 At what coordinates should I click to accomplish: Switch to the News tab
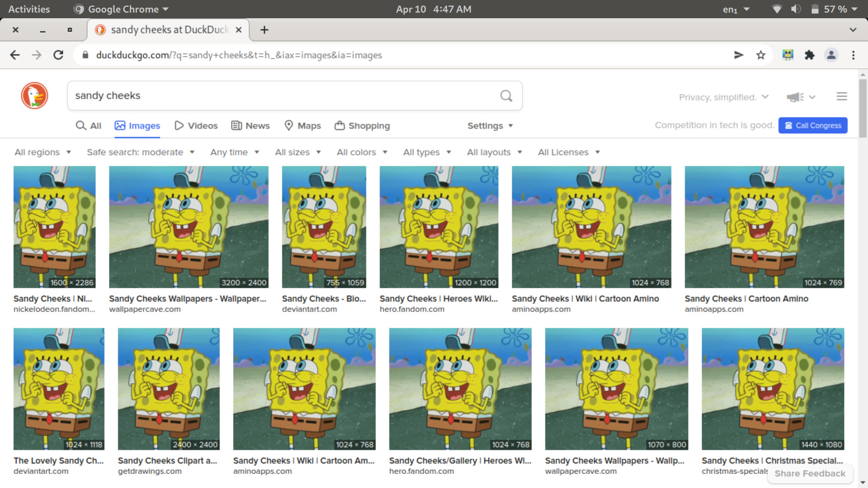250,126
